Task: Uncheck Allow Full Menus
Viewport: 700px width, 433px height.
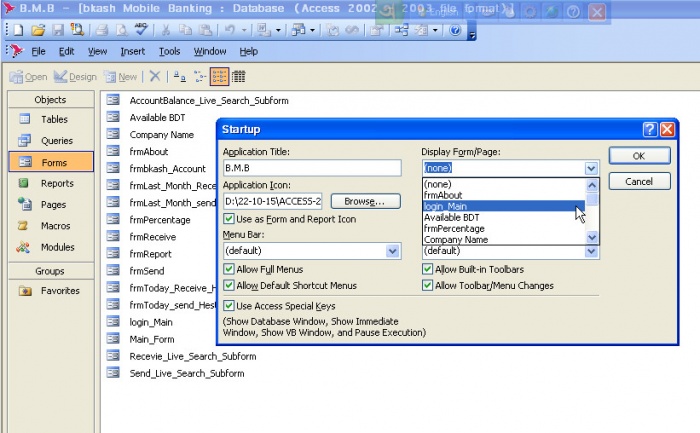Action: click(229, 270)
